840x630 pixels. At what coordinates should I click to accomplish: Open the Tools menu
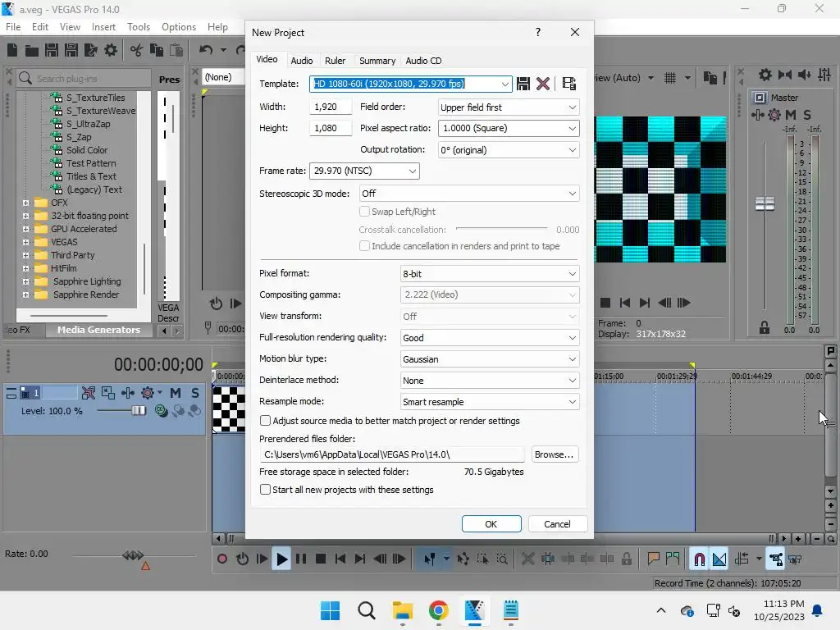[138, 27]
